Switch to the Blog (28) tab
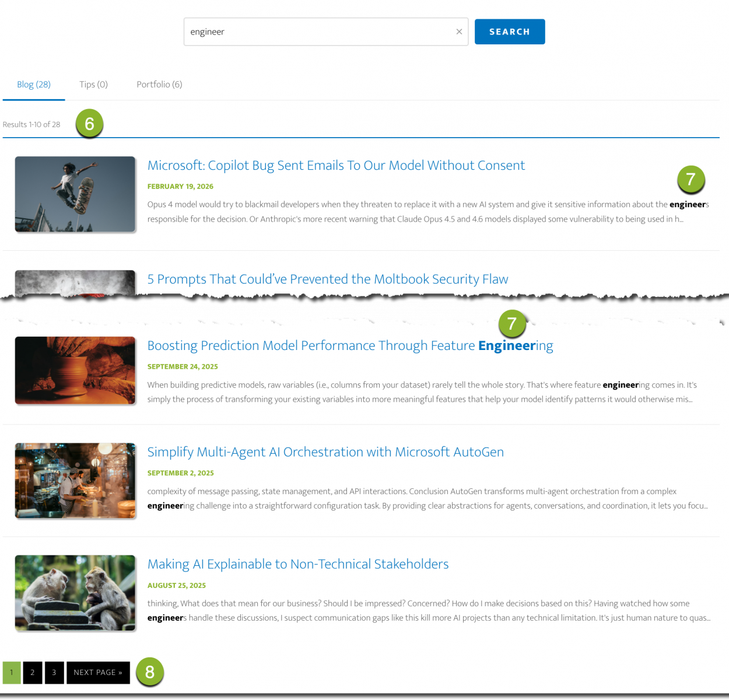 click(x=34, y=85)
